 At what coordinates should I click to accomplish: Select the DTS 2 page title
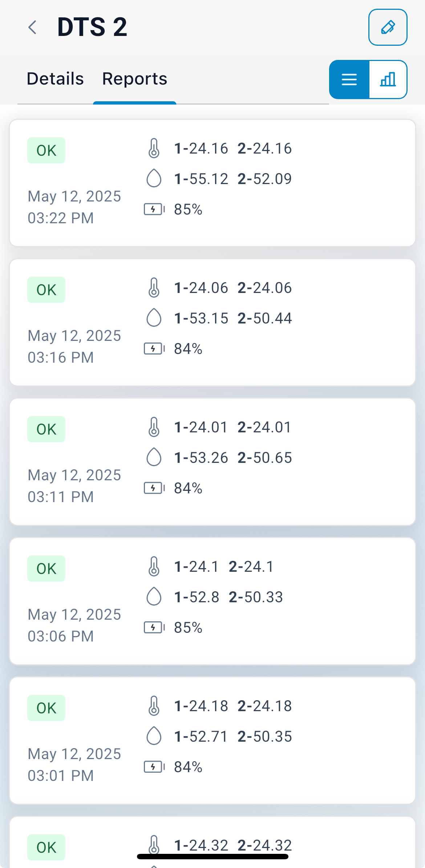click(92, 27)
